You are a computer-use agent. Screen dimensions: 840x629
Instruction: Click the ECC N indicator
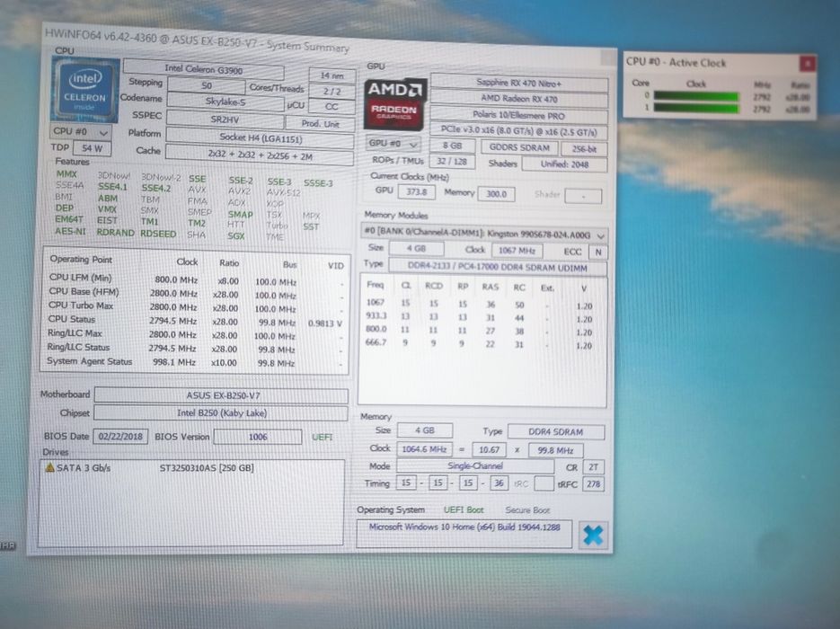(598, 252)
